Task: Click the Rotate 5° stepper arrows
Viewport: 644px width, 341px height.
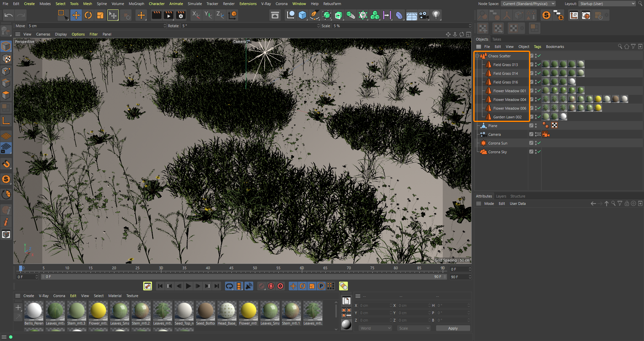Action: (318, 26)
